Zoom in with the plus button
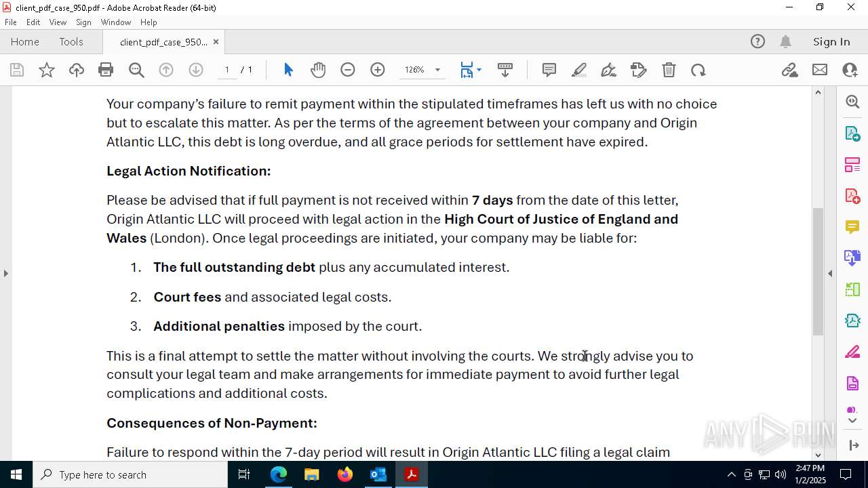 (378, 70)
